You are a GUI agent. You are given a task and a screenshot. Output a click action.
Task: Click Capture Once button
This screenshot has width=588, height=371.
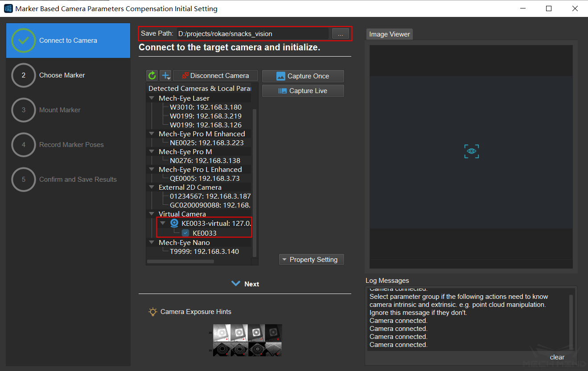point(303,76)
